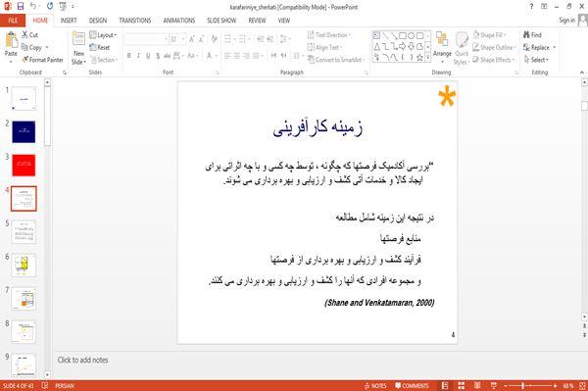Image resolution: width=588 pixels, height=391 pixels.
Task: Convert text to SmartArt
Action: [335, 60]
